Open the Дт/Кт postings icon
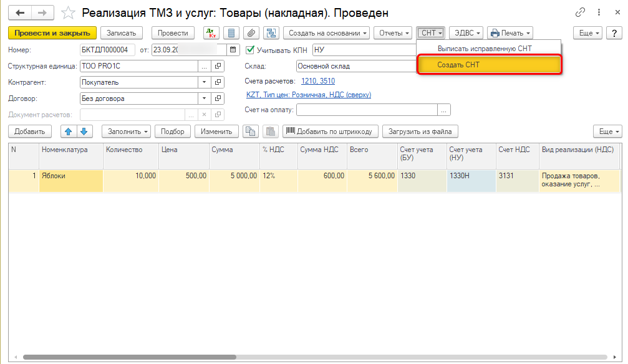This screenshot has width=628, height=364. [x=211, y=33]
